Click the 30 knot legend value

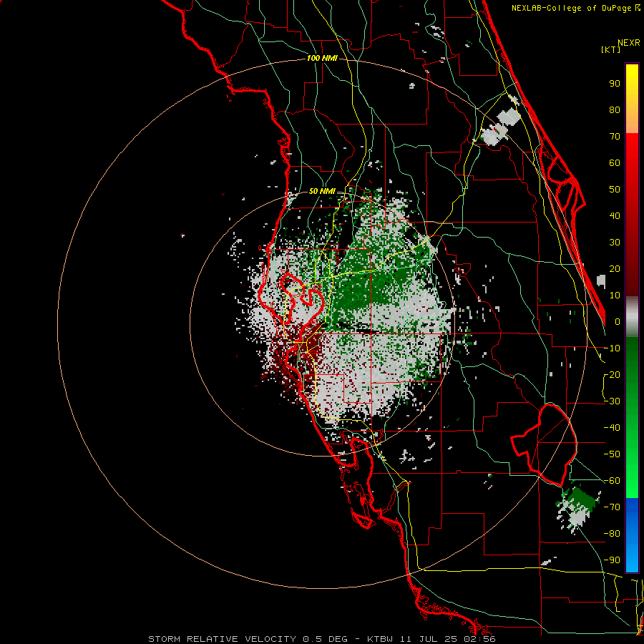pos(615,243)
